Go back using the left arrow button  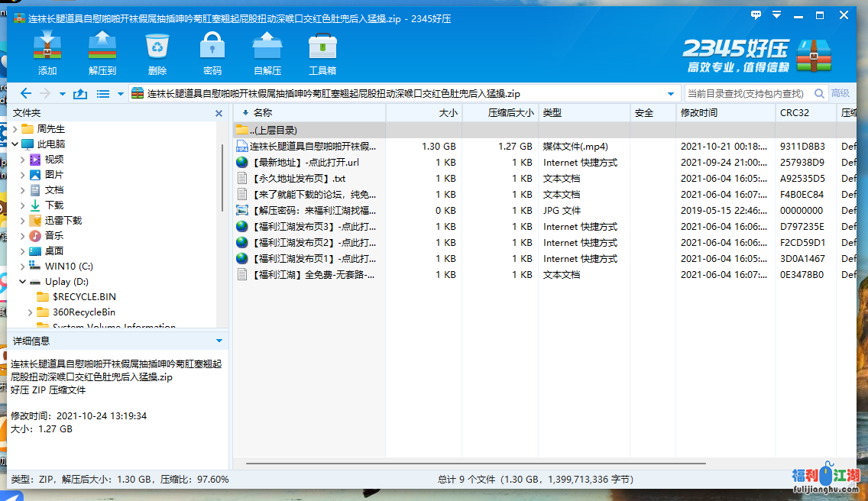[26, 94]
